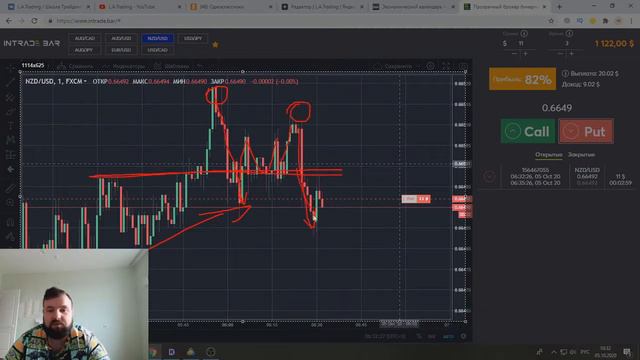Open the NZD/USD, 1, FXCM legend dropdown

pos(56,82)
